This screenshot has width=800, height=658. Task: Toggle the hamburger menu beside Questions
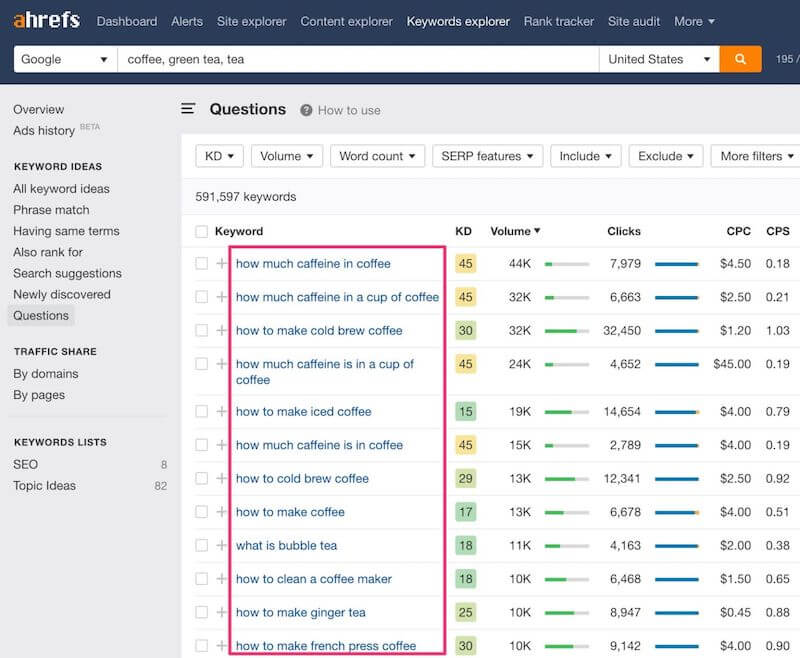tap(188, 109)
